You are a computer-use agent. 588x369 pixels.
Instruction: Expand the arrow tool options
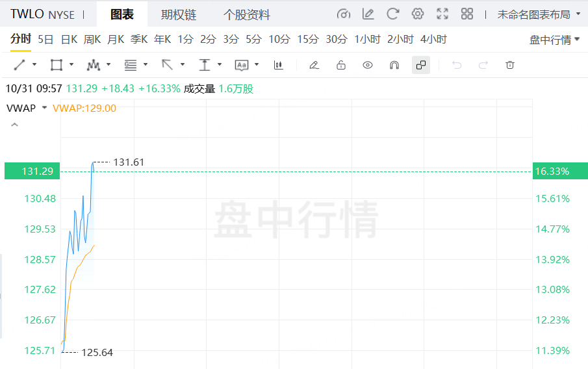tap(183, 64)
